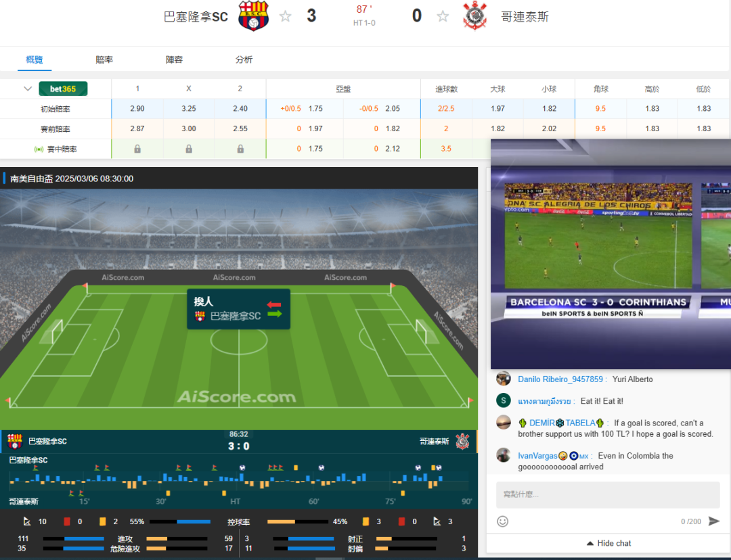Viewport: 731px width, 560px height.
Task: Click the locked home-win in-play odds
Action: tap(137, 149)
